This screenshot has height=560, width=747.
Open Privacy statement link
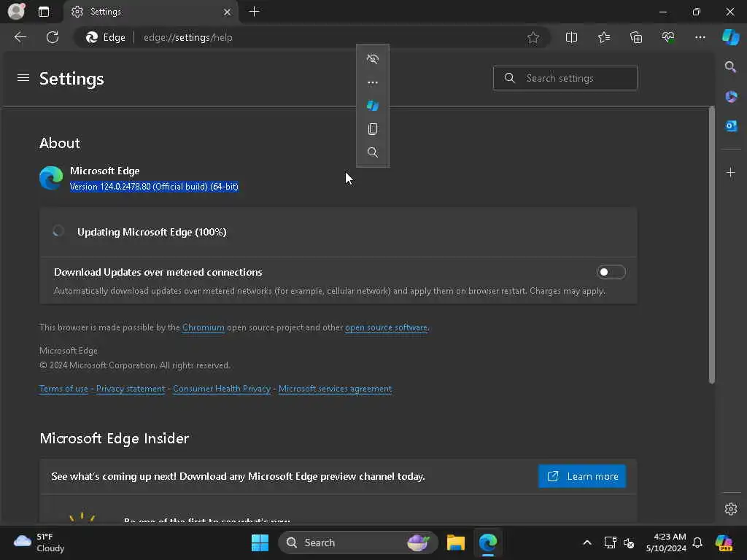point(131,389)
